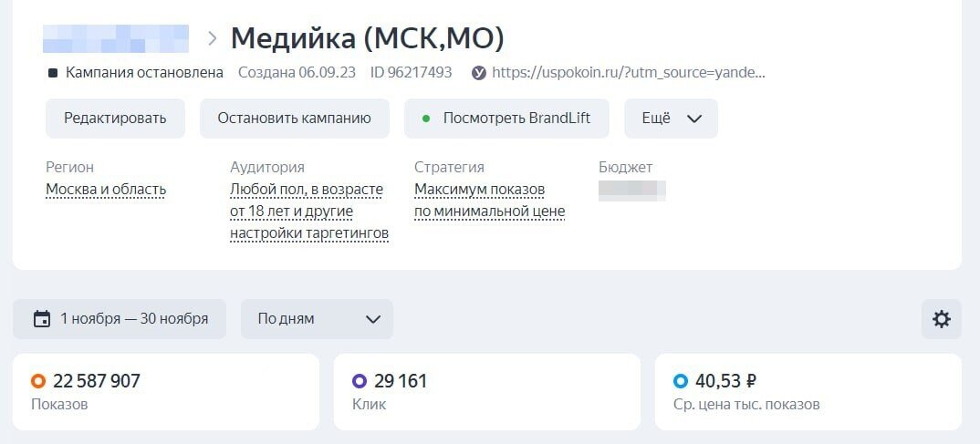
Task: Click the Москва и область region link
Action: (x=106, y=190)
